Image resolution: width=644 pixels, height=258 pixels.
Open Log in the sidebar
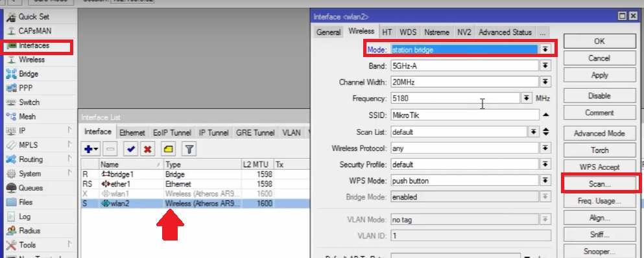(24, 216)
